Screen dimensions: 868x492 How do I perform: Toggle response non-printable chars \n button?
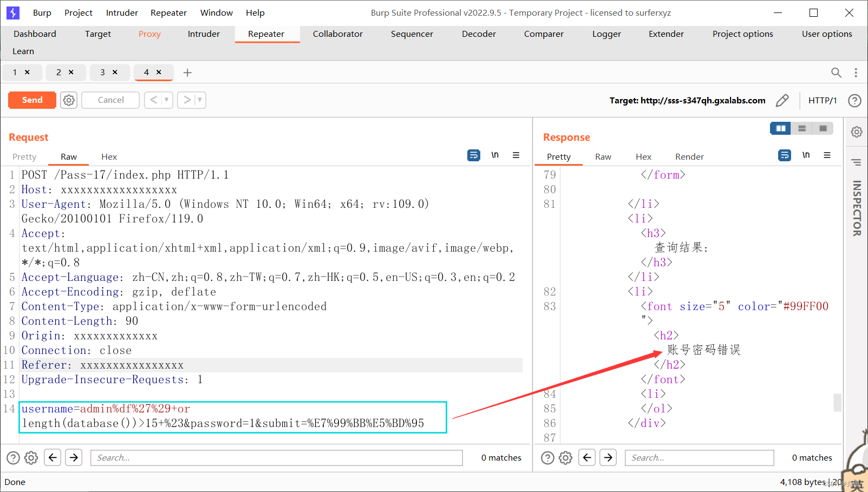pos(806,155)
